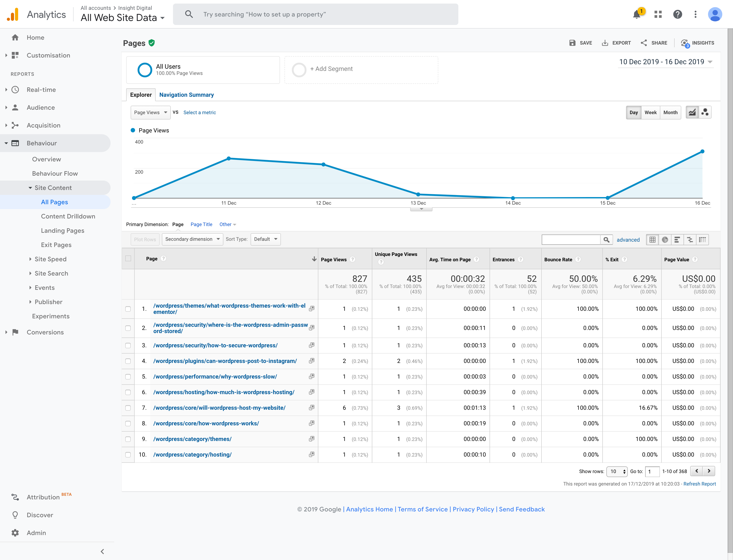
Task: Open Admin gear in sidebar
Action: pos(15,533)
